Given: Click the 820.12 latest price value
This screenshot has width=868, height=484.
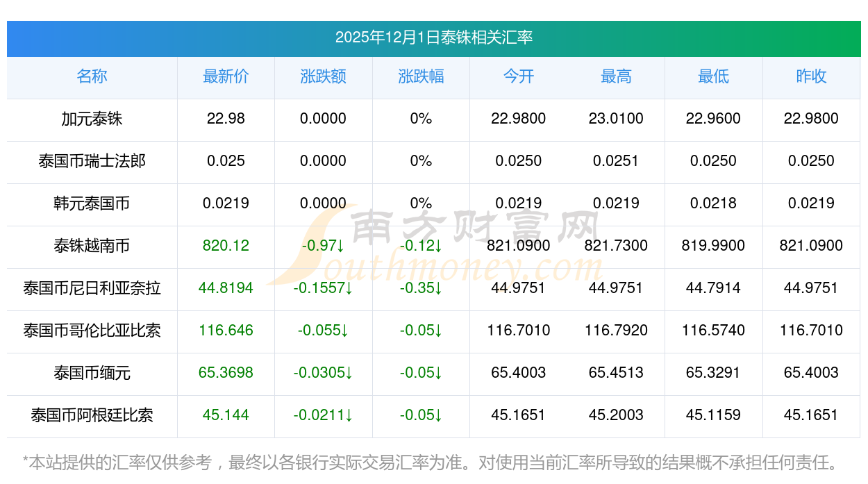Looking at the screenshot, I should point(226,246).
